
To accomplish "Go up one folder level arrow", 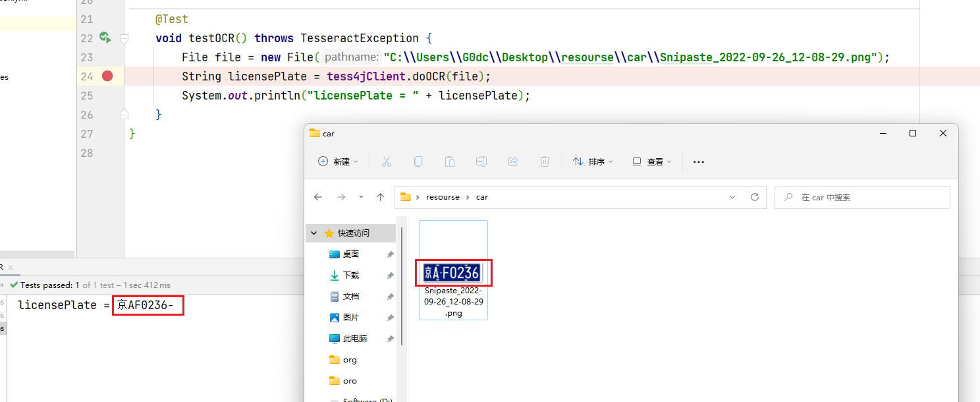I will 380,197.
